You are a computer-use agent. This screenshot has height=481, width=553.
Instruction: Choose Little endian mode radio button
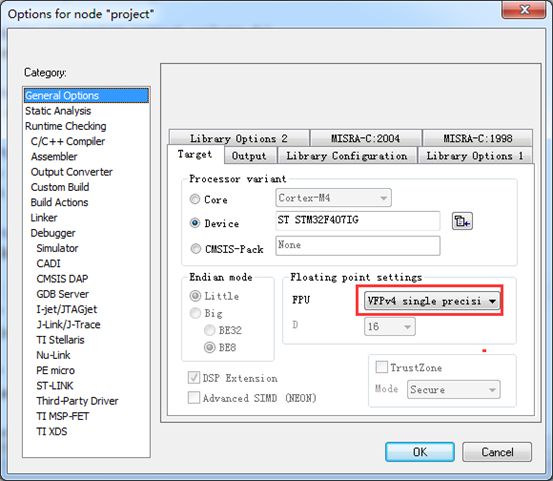[195, 296]
